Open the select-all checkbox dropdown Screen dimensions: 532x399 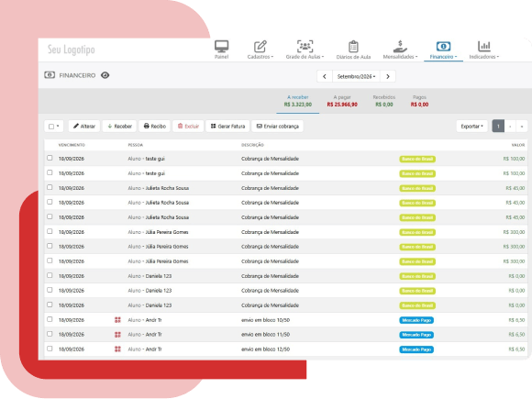(x=54, y=127)
